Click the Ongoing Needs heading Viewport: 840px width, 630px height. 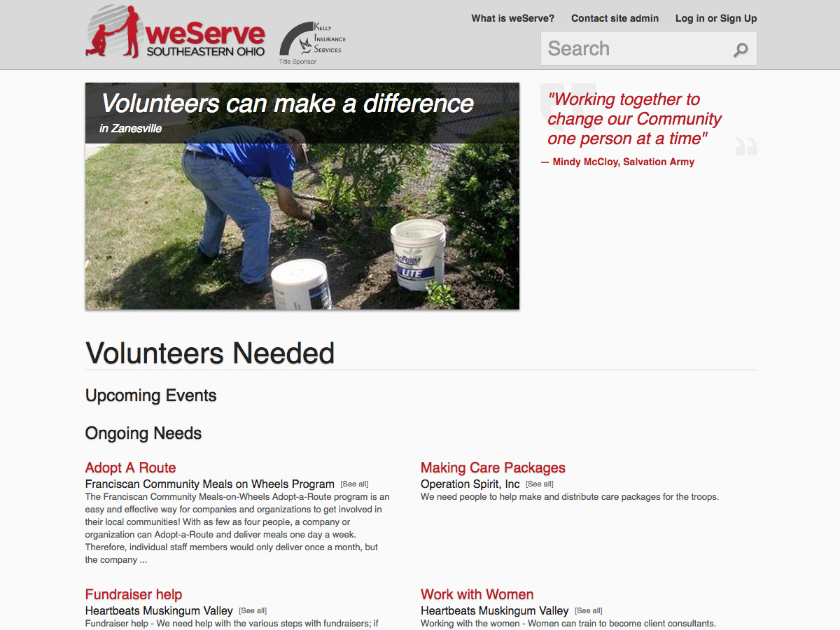click(143, 433)
